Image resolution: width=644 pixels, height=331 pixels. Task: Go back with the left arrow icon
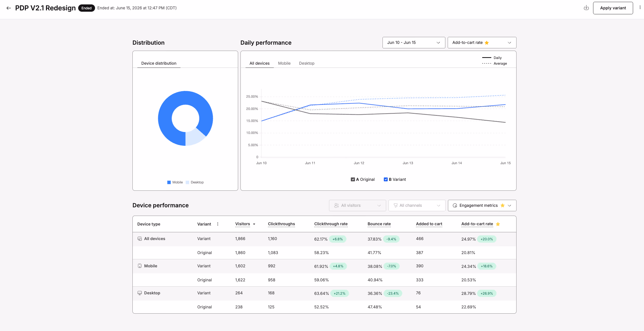point(9,8)
